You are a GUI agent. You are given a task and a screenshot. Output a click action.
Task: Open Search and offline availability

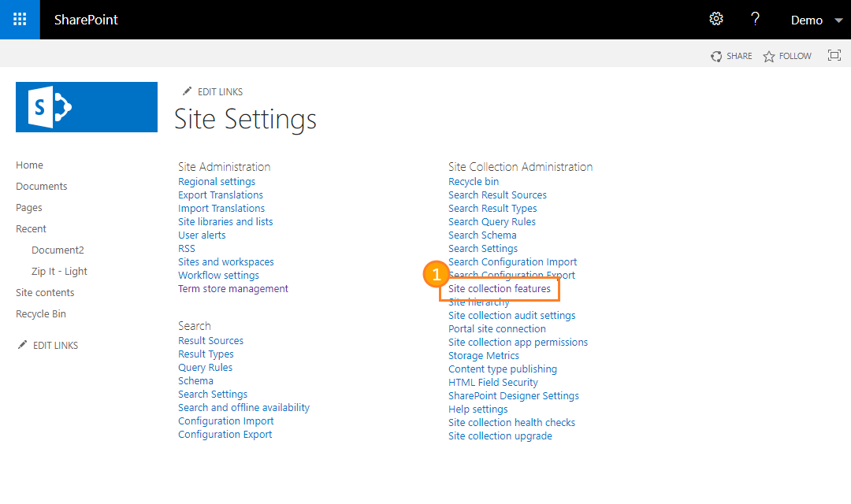point(243,407)
